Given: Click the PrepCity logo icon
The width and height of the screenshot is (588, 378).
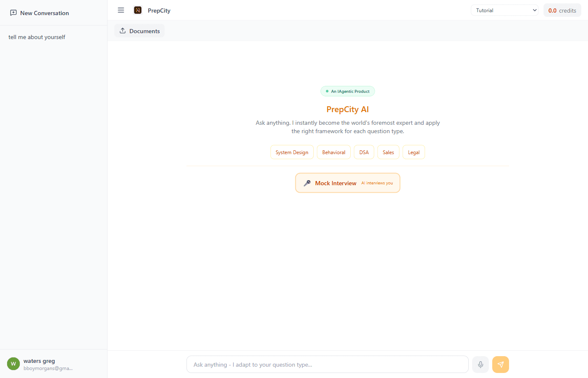Looking at the screenshot, I should click(138, 10).
